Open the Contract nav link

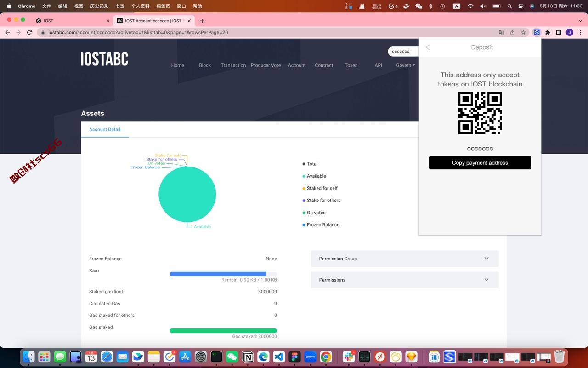click(x=324, y=65)
